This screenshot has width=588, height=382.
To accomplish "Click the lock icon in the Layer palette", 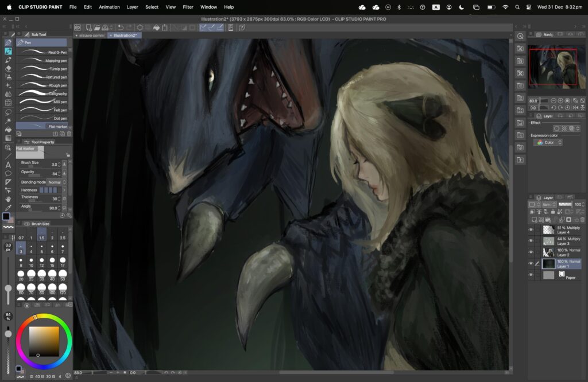I will [553, 212].
